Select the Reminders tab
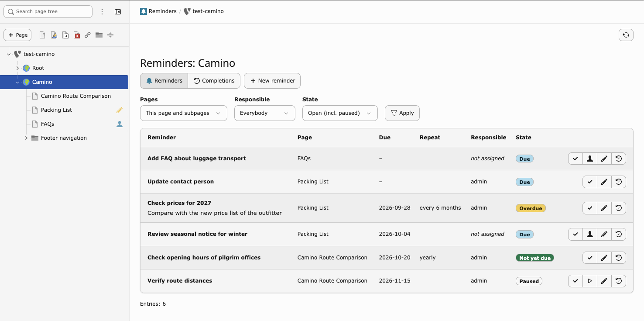 [164, 81]
